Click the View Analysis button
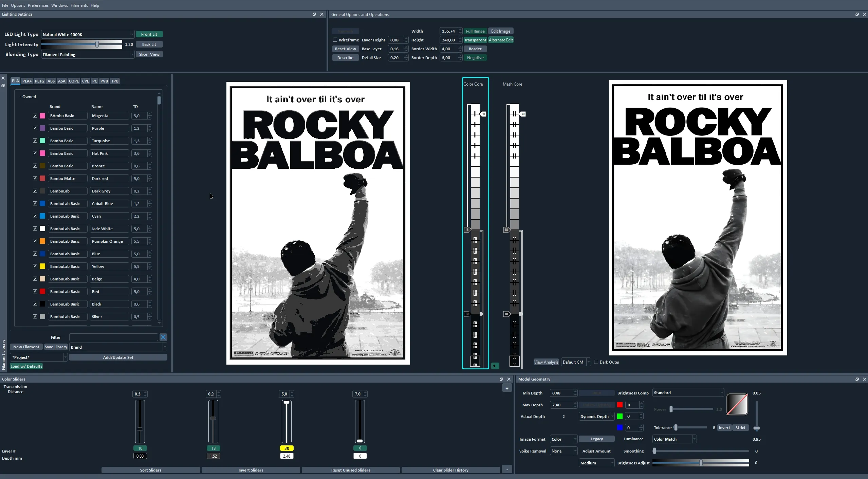 point(546,362)
